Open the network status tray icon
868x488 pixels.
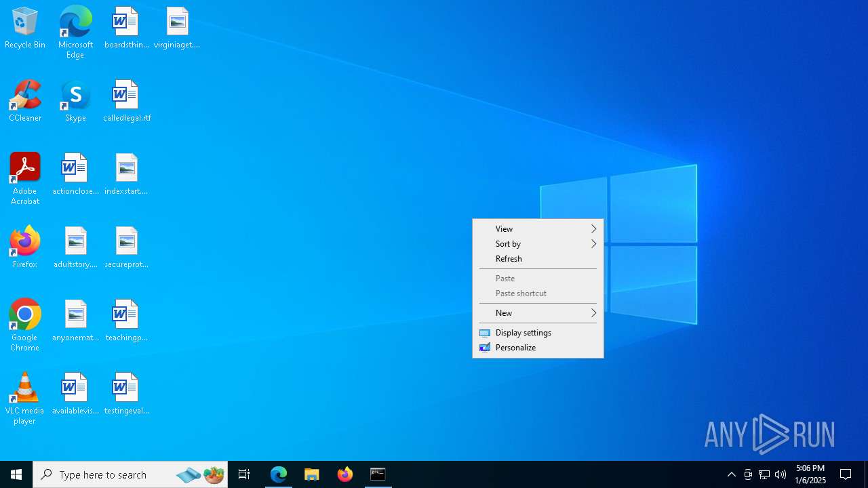[x=764, y=474]
